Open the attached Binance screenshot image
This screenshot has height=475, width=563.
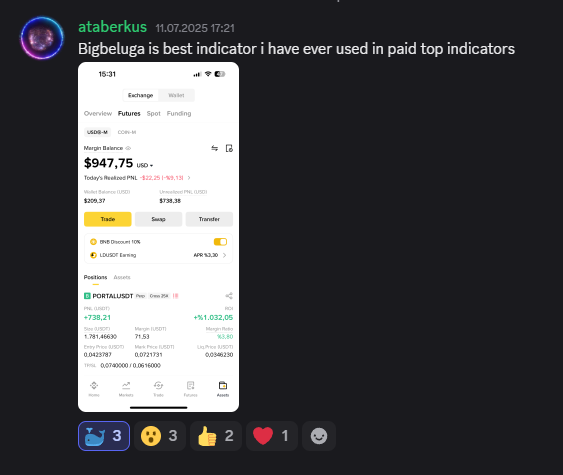point(158,237)
